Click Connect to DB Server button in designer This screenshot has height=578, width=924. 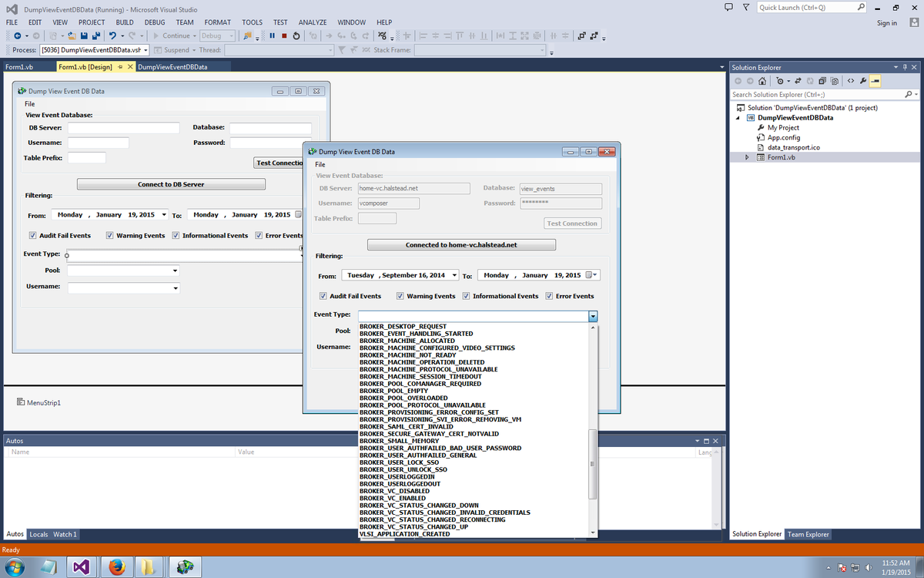pos(171,184)
